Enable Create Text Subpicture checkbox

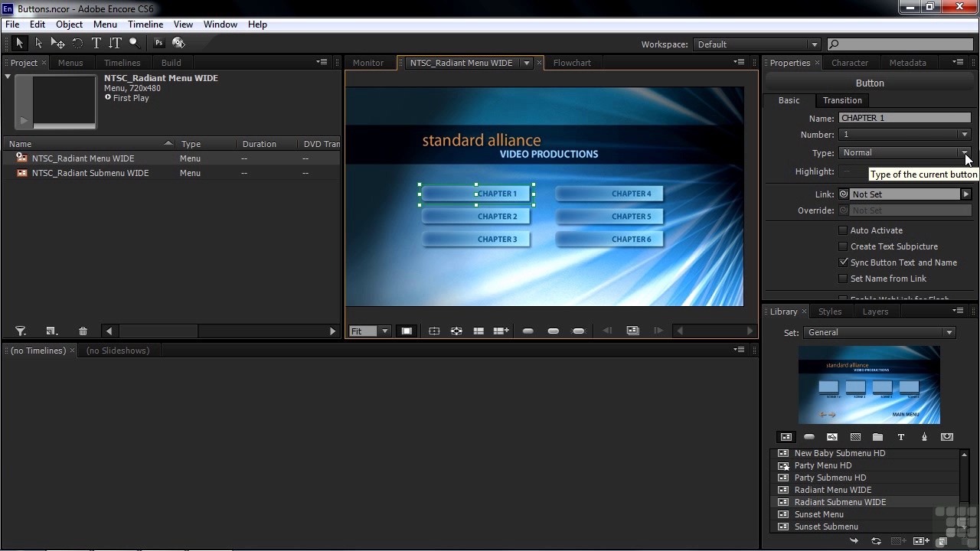point(843,246)
